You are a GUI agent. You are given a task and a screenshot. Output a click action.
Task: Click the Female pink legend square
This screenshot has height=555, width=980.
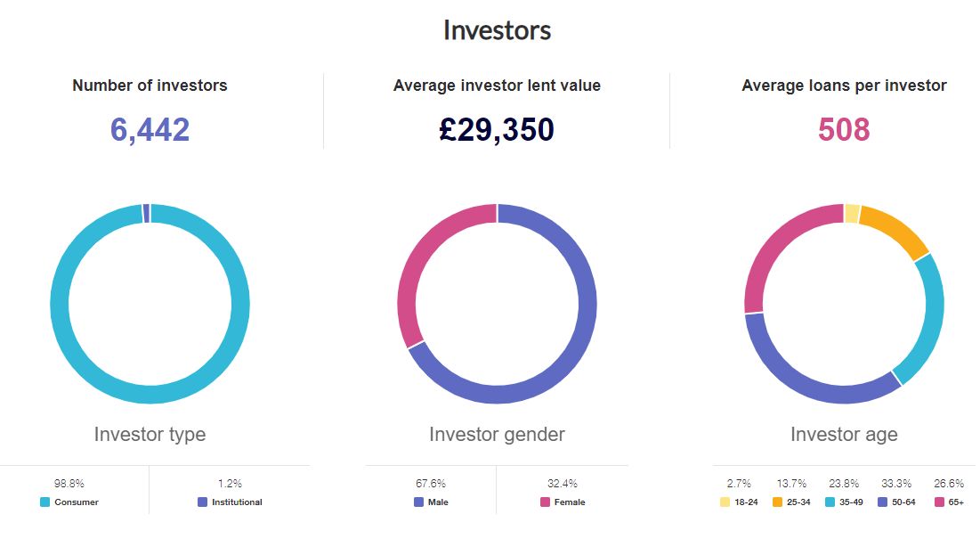point(545,502)
